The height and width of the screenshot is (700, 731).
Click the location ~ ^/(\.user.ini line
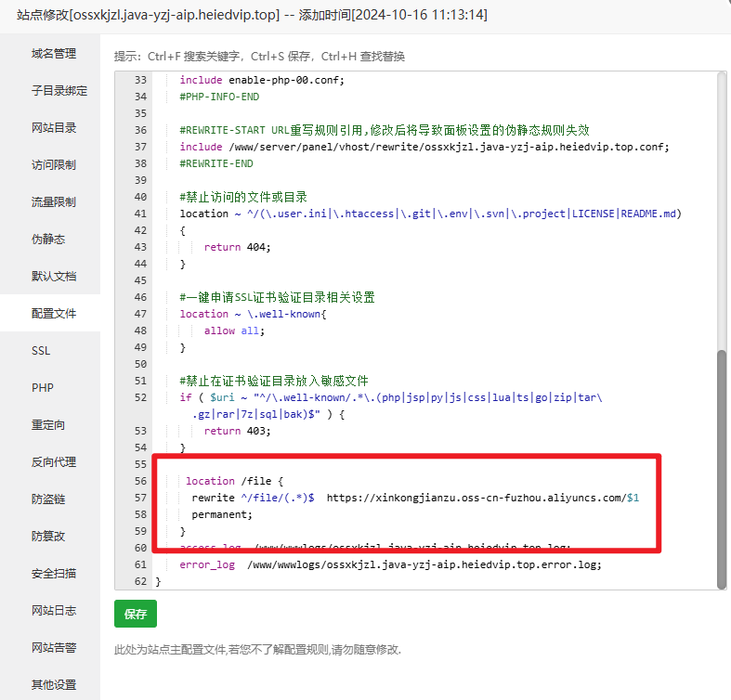[x=431, y=214]
